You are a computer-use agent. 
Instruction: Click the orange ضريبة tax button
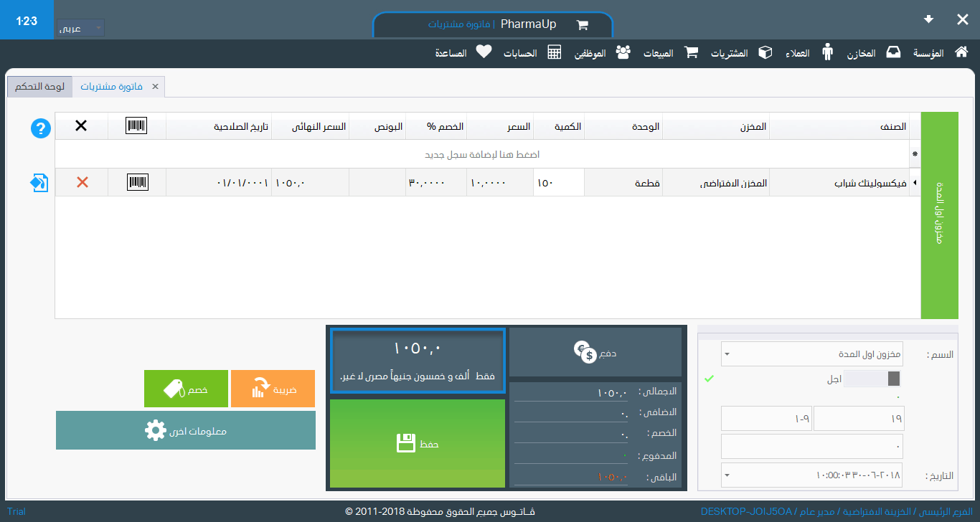(x=273, y=389)
